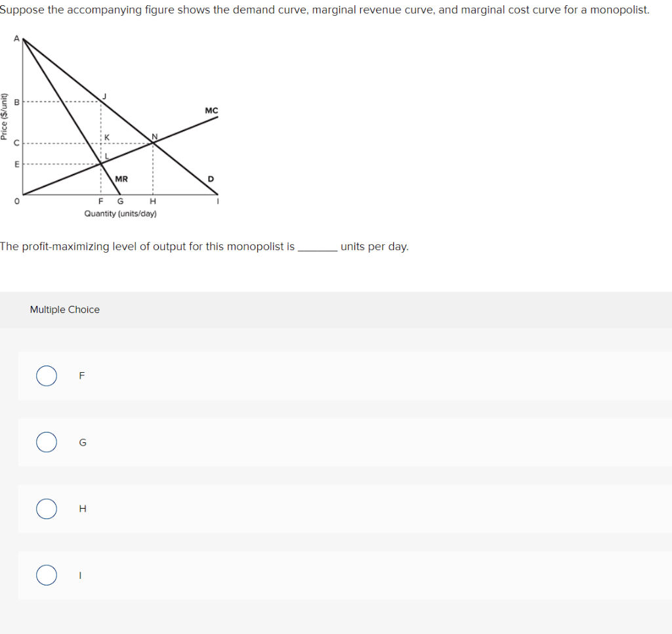
Task: Select the radio button for answer F
Action: pyautogui.click(x=46, y=375)
